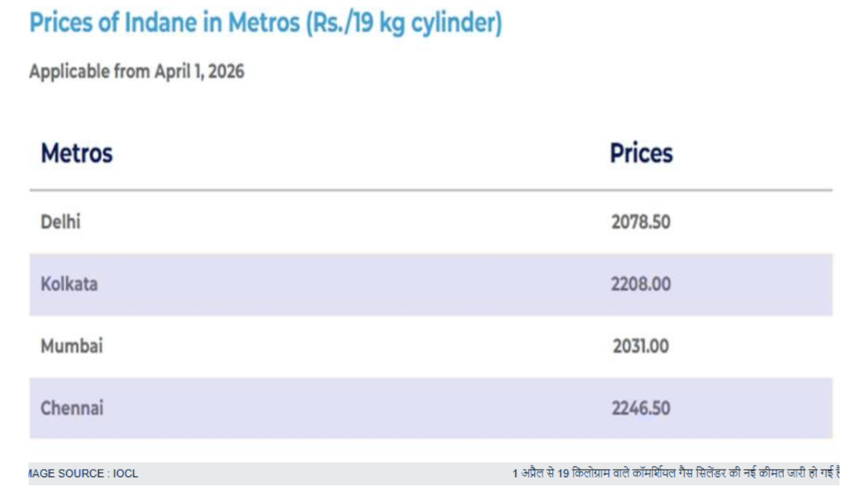Click the 'IMAGE SOURCE : IOCL' credit
The height and width of the screenshot is (488, 868).
(x=83, y=474)
